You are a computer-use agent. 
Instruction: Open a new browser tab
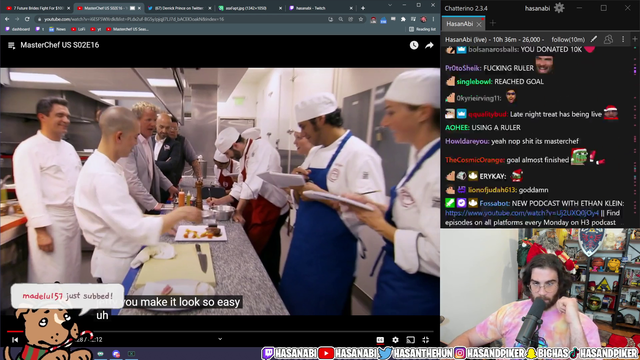click(363, 8)
